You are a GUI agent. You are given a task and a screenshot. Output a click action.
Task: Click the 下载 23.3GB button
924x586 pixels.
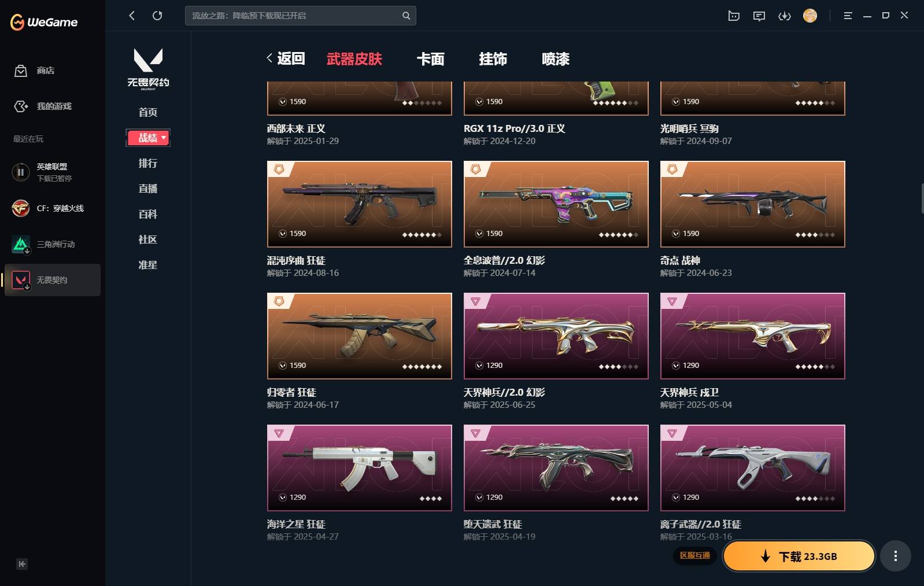tap(799, 556)
